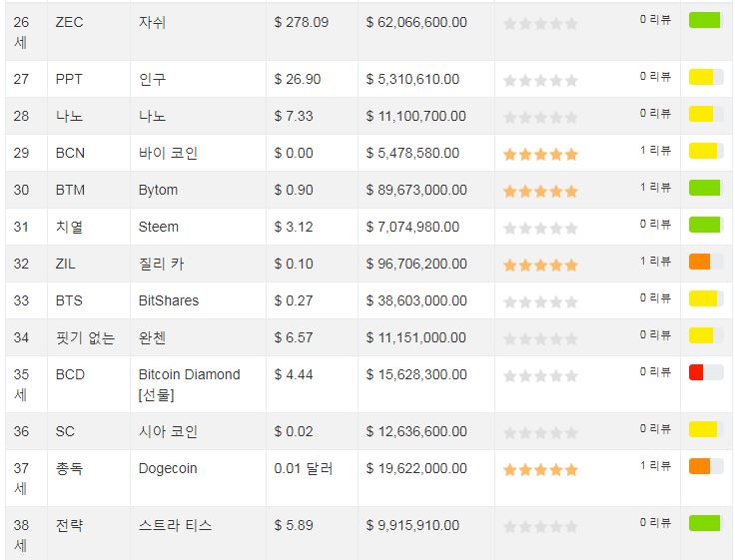This screenshot has width=735, height=560.
Task: Click the star rating in the ZIL row
Action: [540, 265]
